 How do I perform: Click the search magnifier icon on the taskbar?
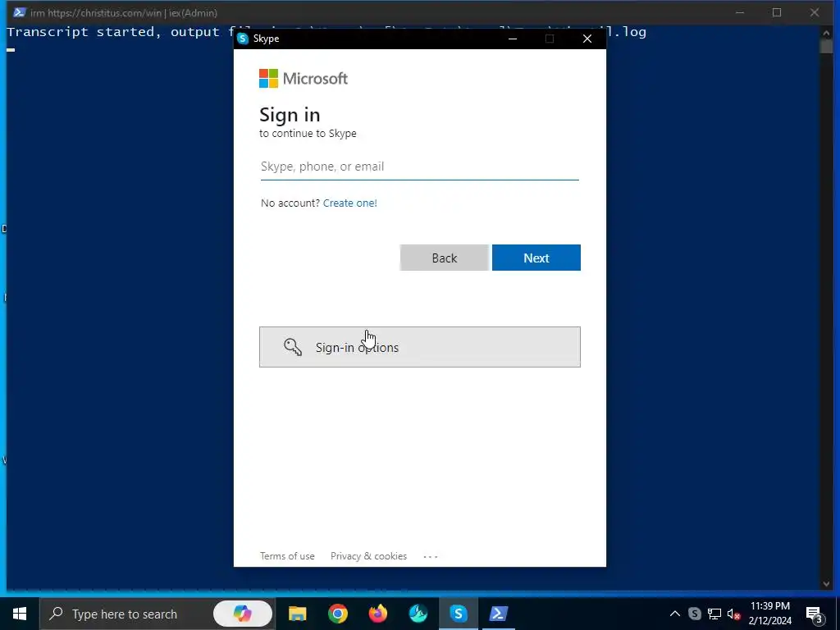(56, 614)
